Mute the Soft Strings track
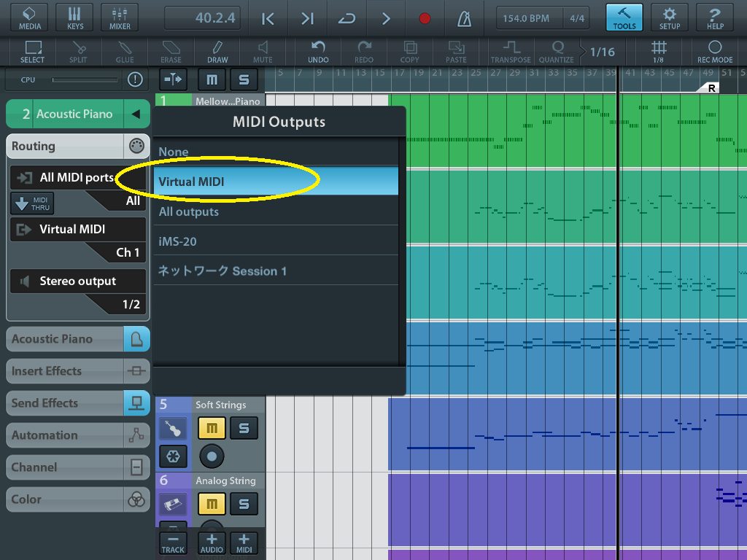747x560 pixels. tap(212, 427)
